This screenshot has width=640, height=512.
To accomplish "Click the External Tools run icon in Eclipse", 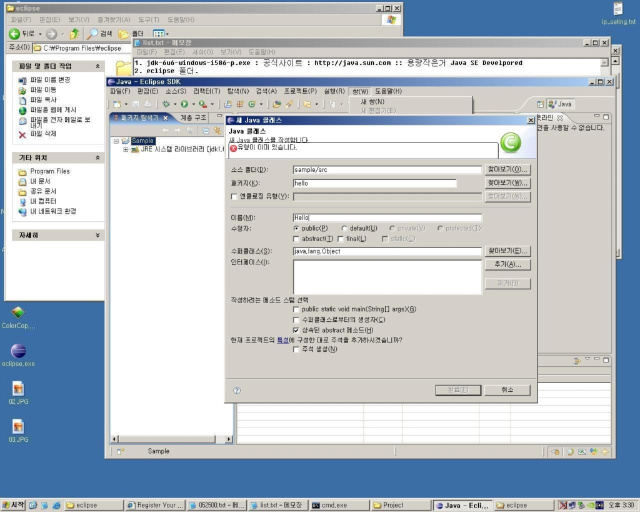I will [202, 104].
